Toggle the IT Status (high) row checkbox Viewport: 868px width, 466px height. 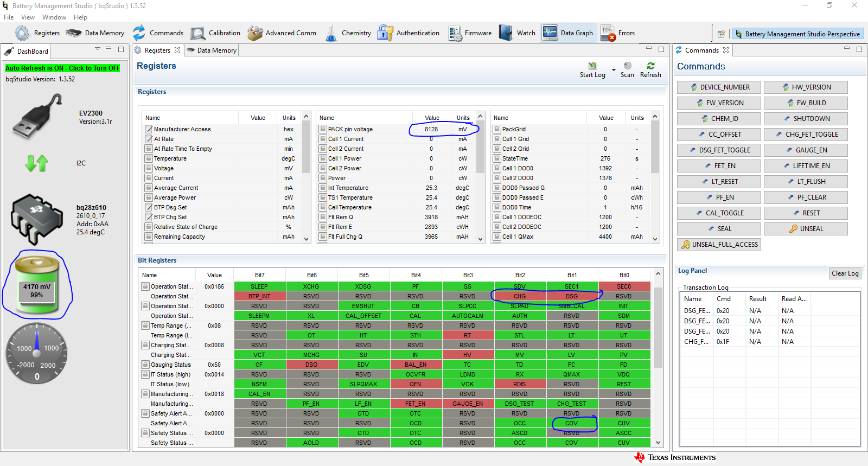(x=145, y=374)
